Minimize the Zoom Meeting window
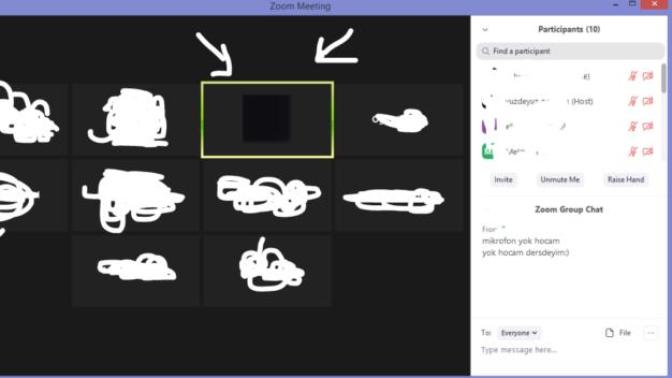 615,4
